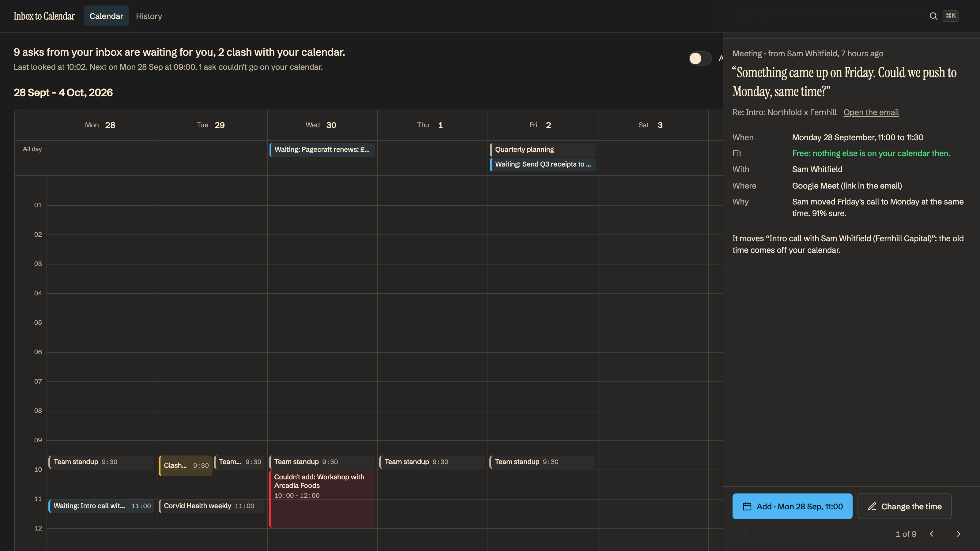Click the green Free: nothing else text
The image size is (980, 551).
pos(871,153)
